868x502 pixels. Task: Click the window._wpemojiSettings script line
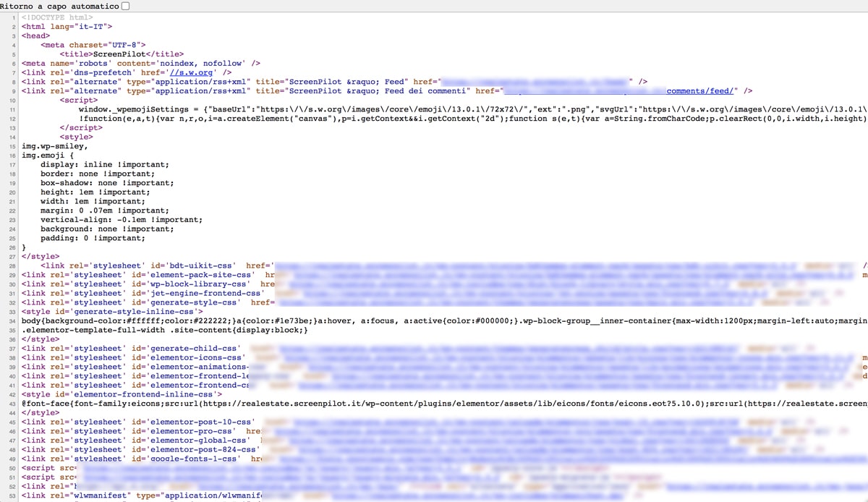coord(473,109)
